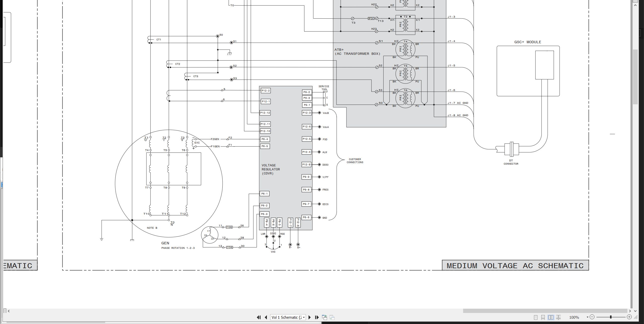Click the P9-8 terminal box
The image size is (644, 324).
point(306,190)
